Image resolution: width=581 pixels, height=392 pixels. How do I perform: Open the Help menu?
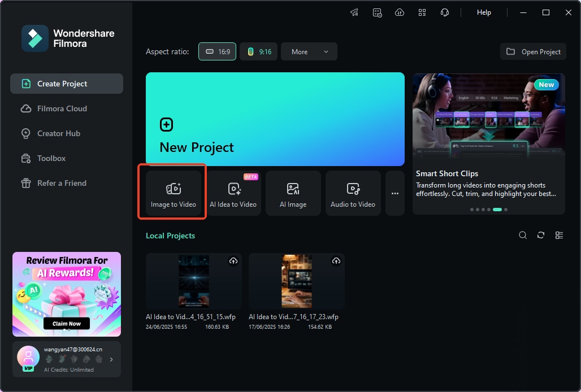click(x=484, y=12)
